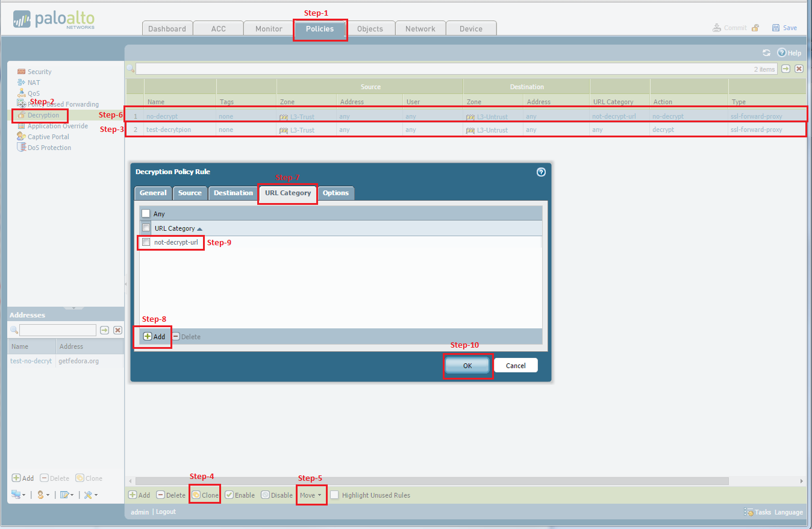
Task: Log out using the Logout link
Action: [166, 512]
